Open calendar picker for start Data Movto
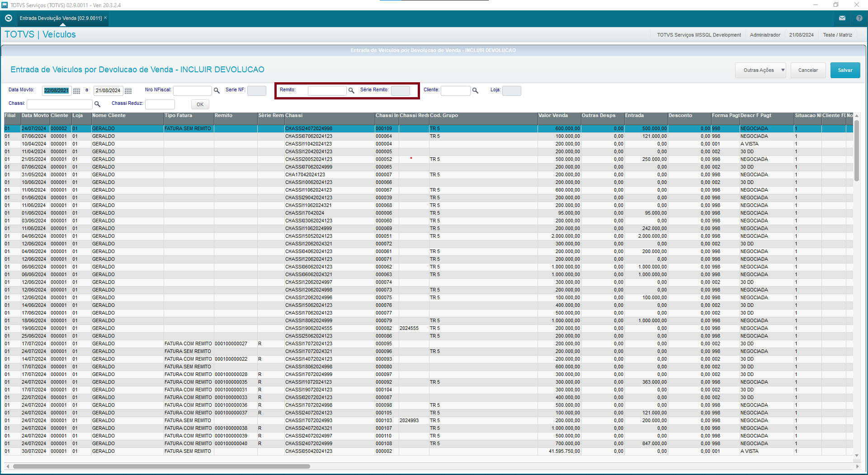Image resolution: width=868 pixels, height=475 pixels. pyautogui.click(x=77, y=91)
